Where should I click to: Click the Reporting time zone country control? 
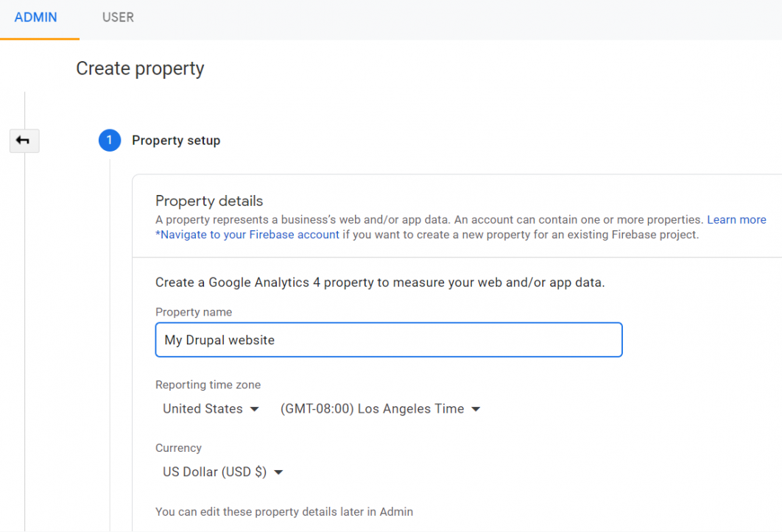[211, 408]
